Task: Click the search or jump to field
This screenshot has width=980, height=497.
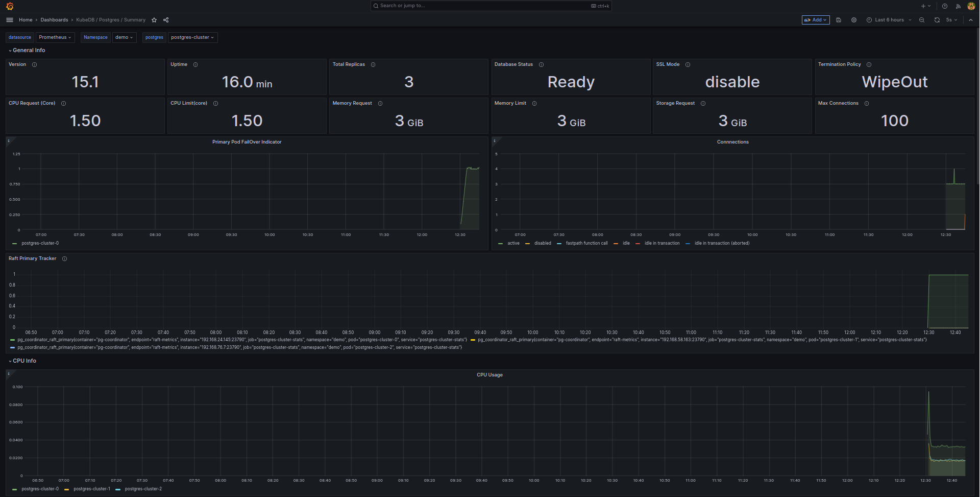Action: [x=490, y=6]
